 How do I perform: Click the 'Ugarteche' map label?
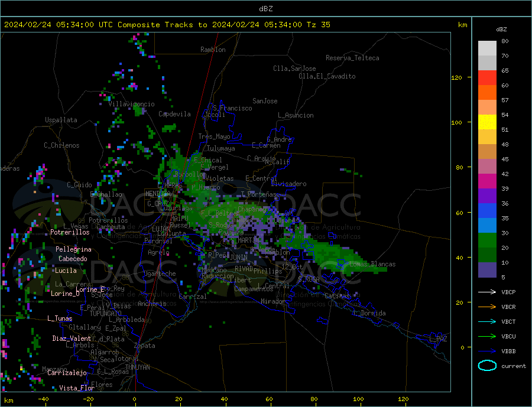(160, 273)
